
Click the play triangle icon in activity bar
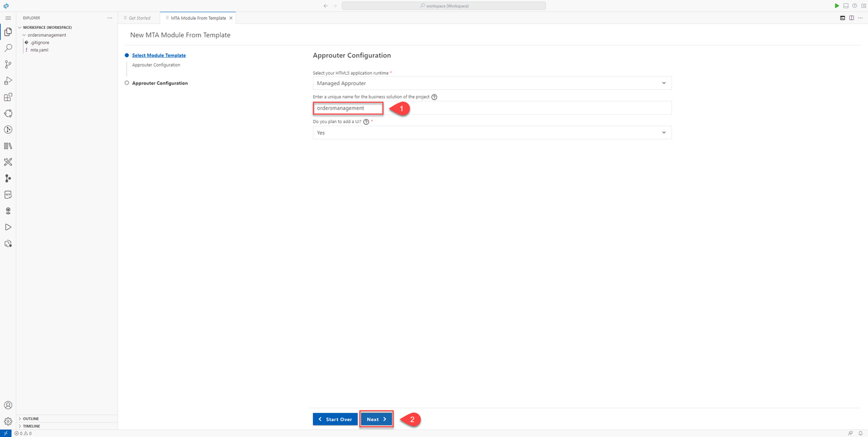pyautogui.click(x=8, y=227)
